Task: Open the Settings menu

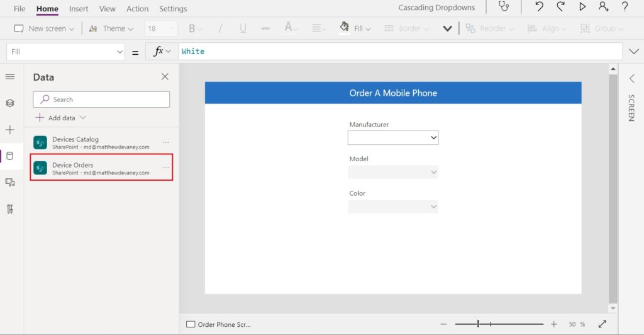Action: [173, 9]
